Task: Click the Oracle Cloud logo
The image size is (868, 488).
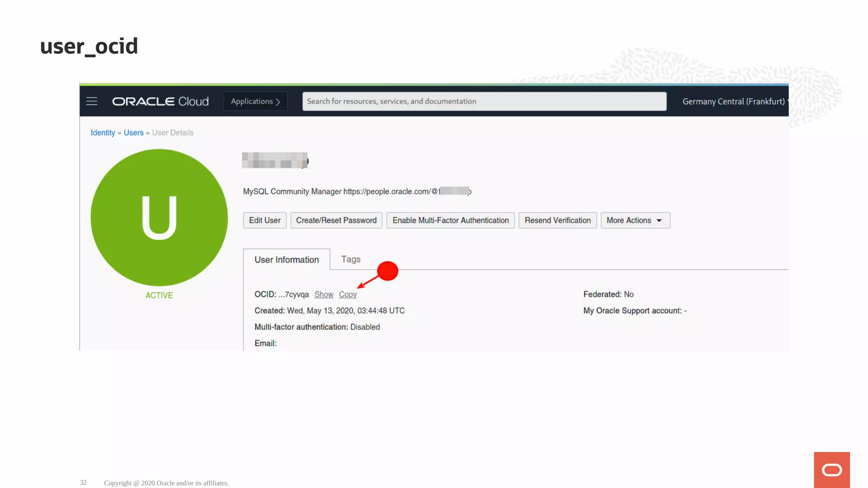Action: click(x=160, y=102)
